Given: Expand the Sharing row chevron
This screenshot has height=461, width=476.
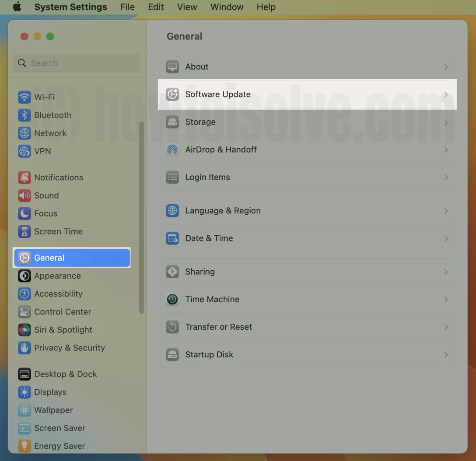Looking at the screenshot, I should tap(446, 272).
